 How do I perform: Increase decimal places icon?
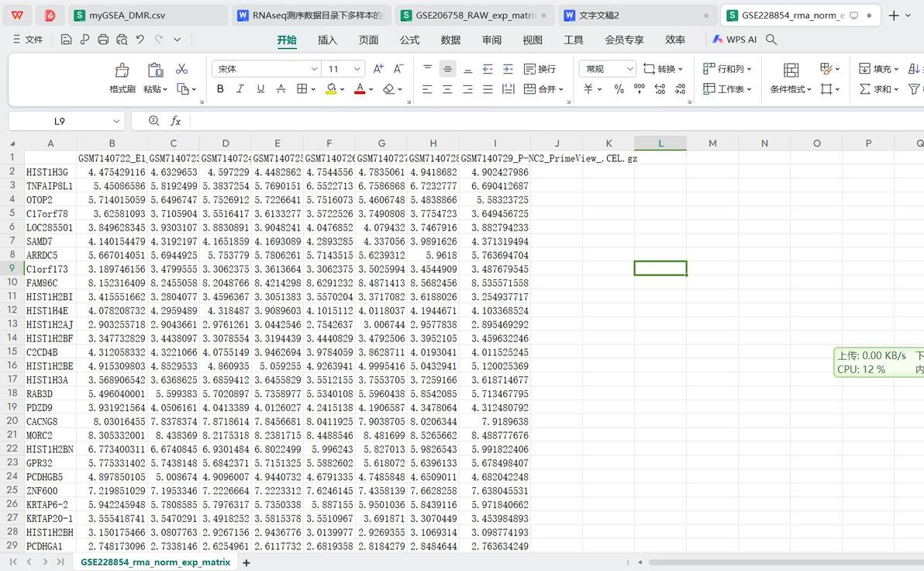[x=660, y=89]
